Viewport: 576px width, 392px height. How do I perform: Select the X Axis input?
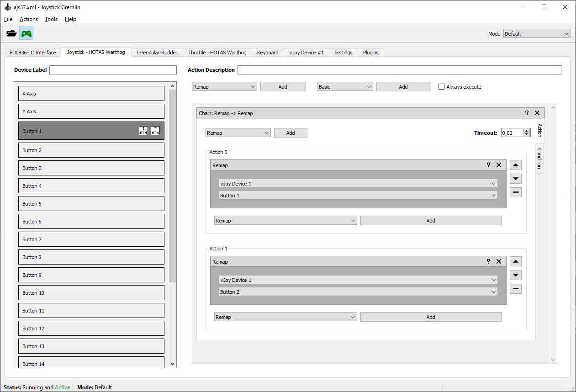pyautogui.click(x=91, y=94)
